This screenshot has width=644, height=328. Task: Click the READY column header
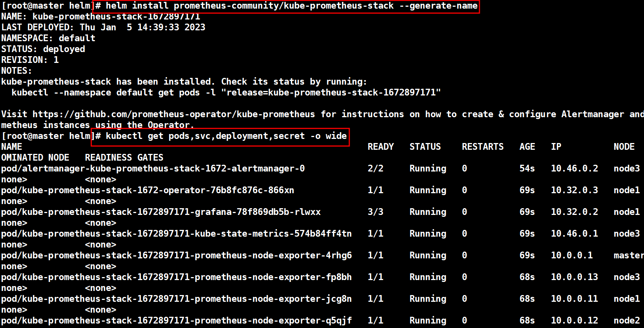pyautogui.click(x=381, y=147)
